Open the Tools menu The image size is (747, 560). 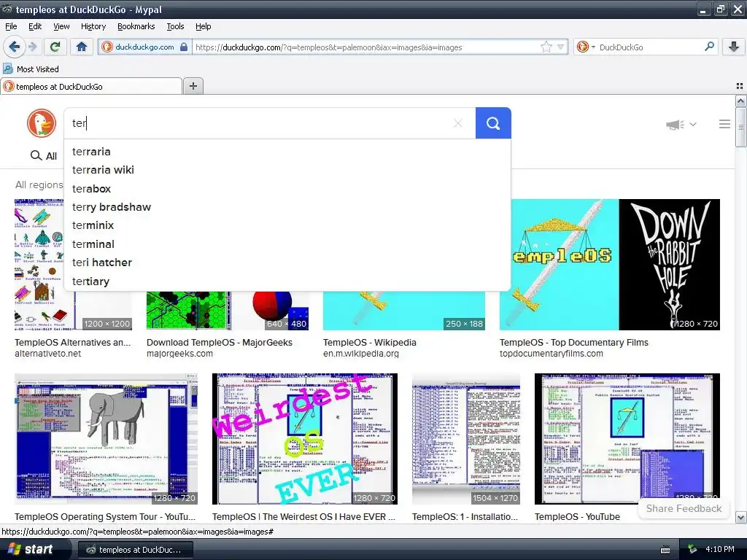[x=175, y=26]
